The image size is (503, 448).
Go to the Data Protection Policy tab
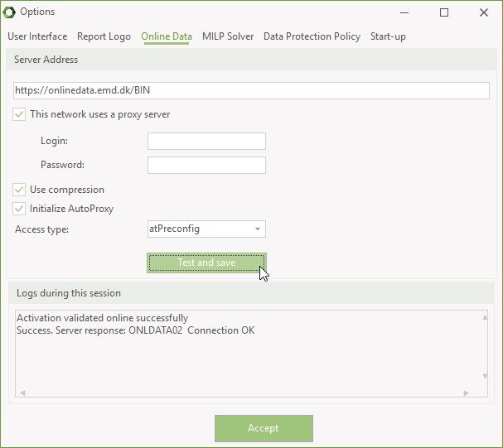(x=312, y=36)
